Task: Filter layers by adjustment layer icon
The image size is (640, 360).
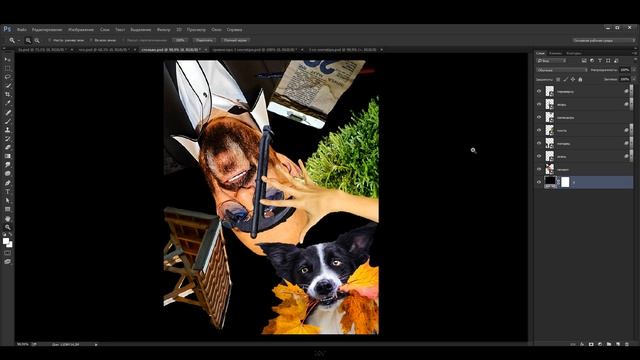Action: click(x=592, y=60)
